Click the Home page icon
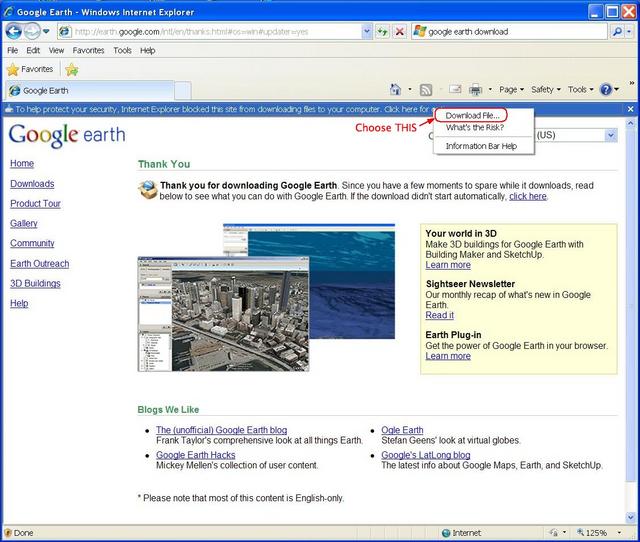The height and width of the screenshot is (542, 640). (395, 89)
